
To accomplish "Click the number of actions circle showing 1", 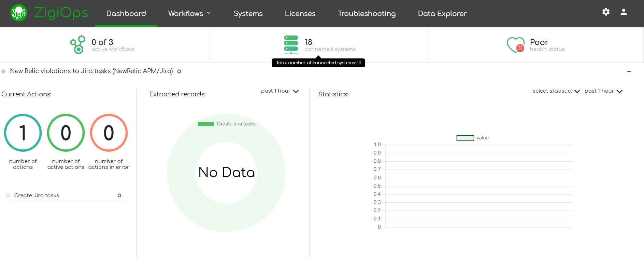I will 23,133.
